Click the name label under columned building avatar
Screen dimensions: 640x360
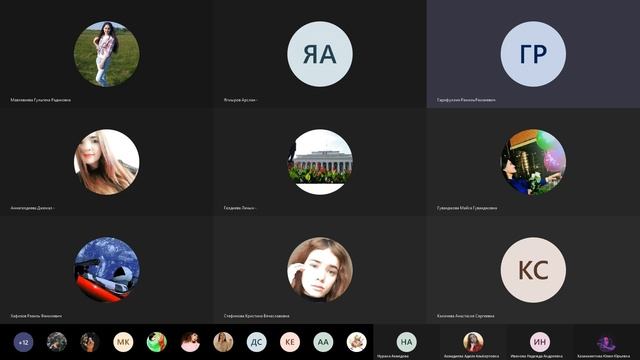point(240,208)
